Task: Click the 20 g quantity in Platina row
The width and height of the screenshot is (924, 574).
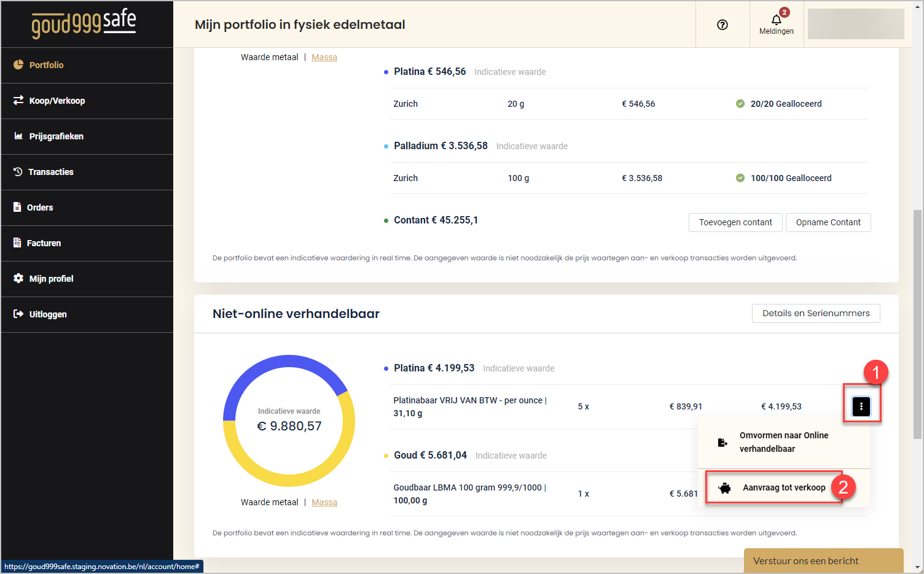Action: pos(516,104)
